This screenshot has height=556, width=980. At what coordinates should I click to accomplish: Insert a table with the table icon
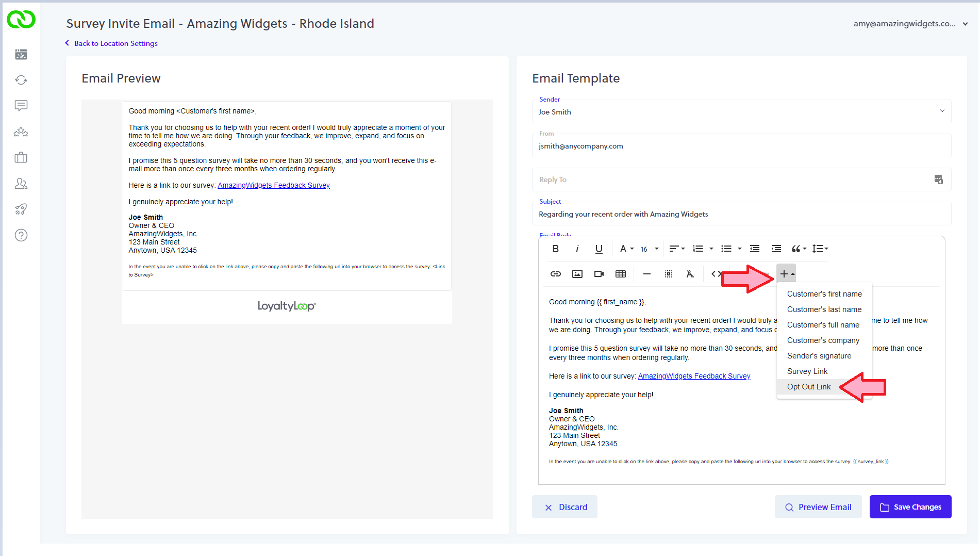pyautogui.click(x=621, y=274)
